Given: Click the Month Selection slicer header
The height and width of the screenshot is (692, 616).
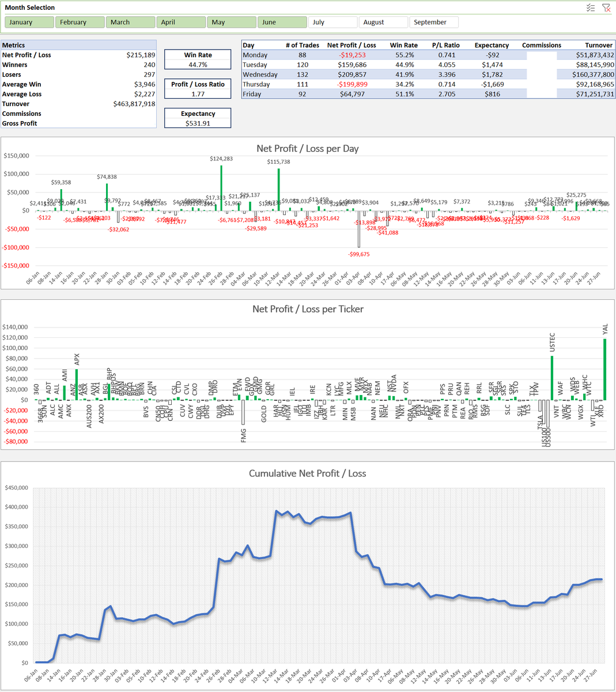Looking at the screenshot, I should click(x=30, y=7).
